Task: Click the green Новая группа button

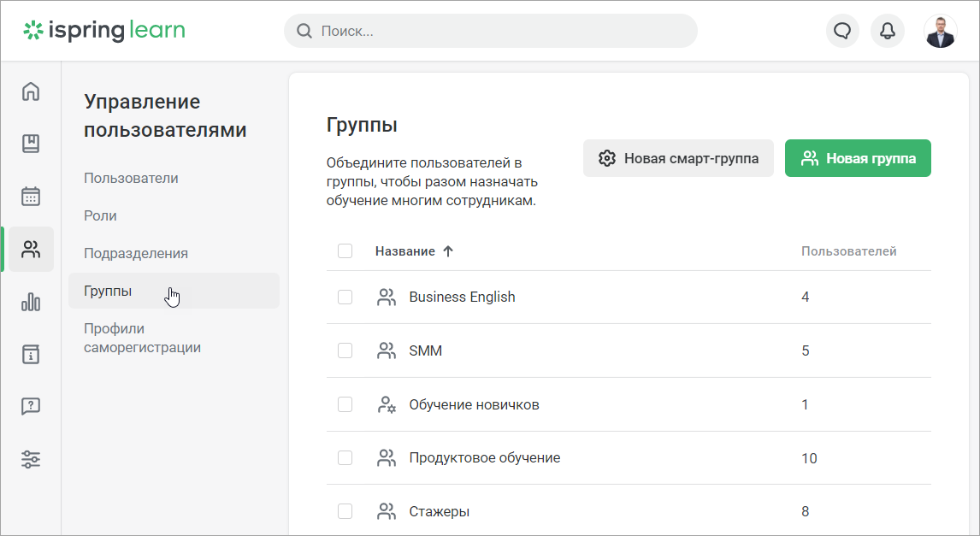Action: [858, 158]
